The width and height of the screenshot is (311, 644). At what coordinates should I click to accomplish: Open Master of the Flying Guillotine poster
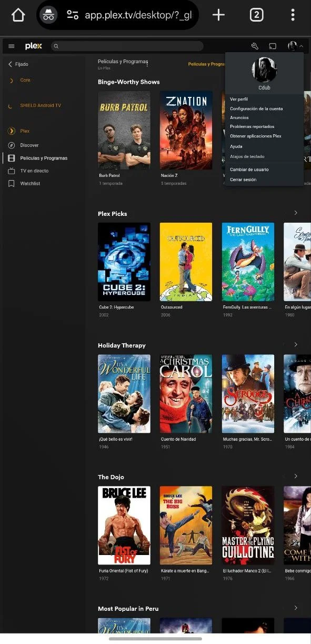pos(248,525)
